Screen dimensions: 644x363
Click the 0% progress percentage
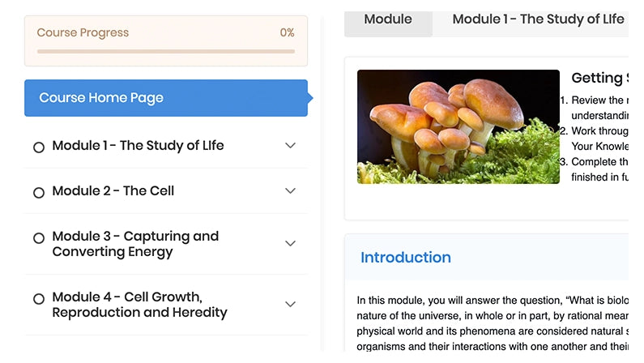point(287,33)
